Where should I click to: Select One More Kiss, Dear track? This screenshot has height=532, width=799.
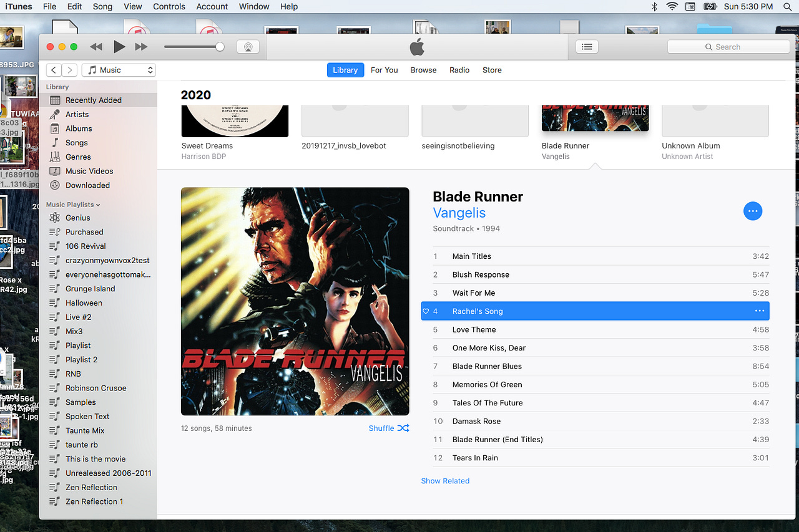601,348
